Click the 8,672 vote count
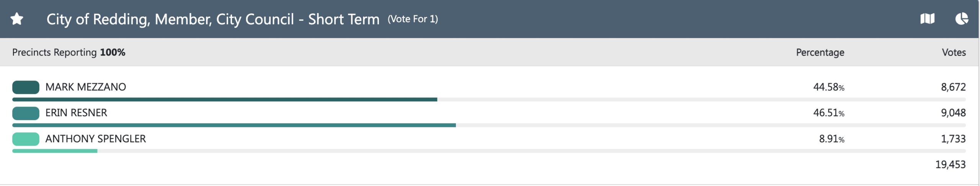The image size is (980, 186). pyautogui.click(x=953, y=87)
